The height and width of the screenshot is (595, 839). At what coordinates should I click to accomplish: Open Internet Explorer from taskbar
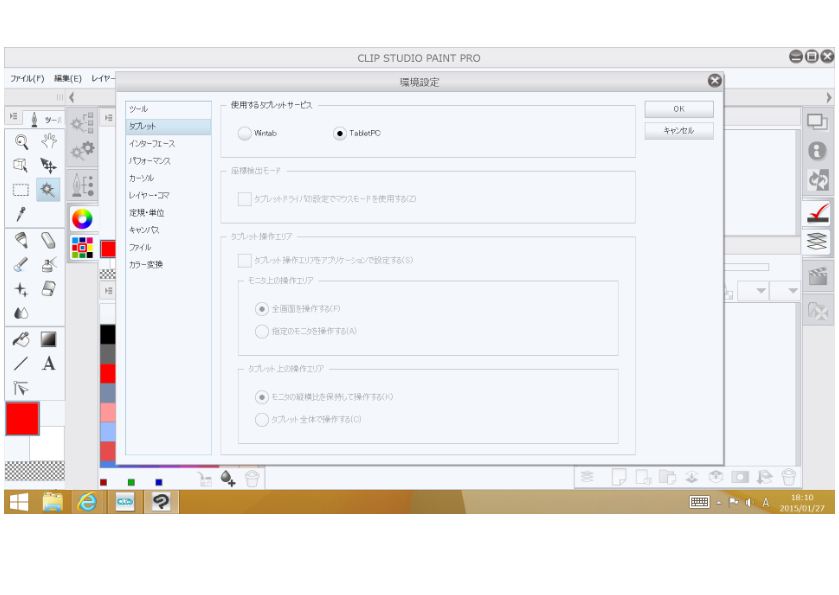87,502
